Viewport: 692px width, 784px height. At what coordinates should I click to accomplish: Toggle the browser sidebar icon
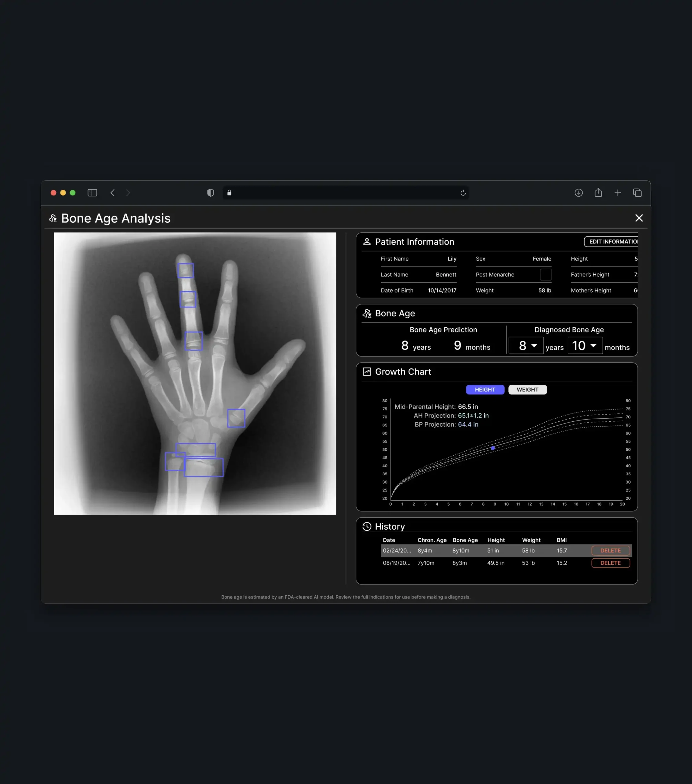(92, 193)
